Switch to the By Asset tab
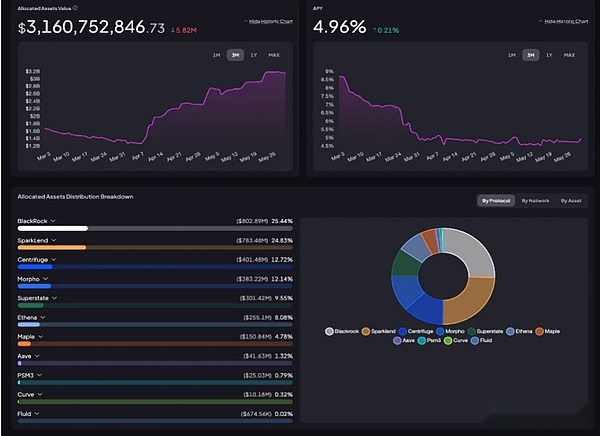The width and height of the screenshot is (600, 436). [571, 201]
